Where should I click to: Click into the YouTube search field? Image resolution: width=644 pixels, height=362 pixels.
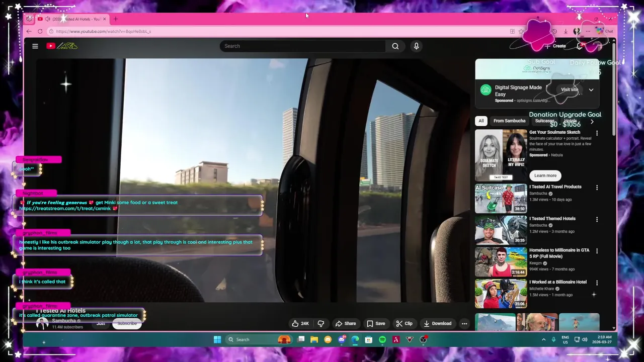(303, 46)
